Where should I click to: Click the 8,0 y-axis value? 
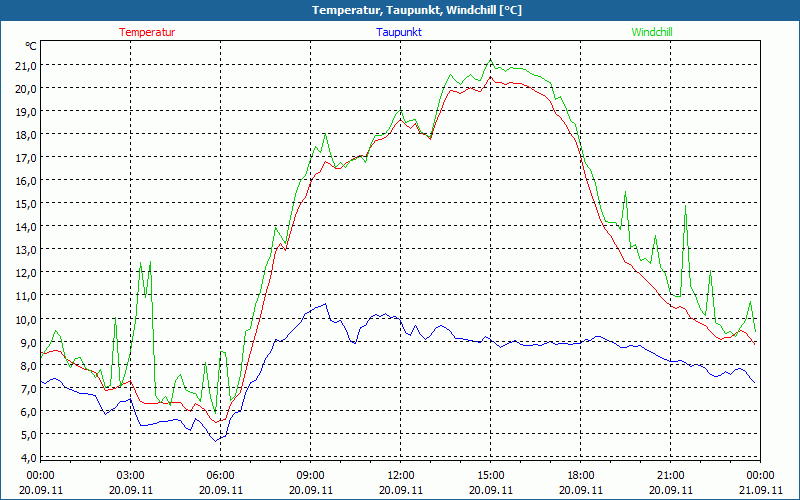(29, 365)
